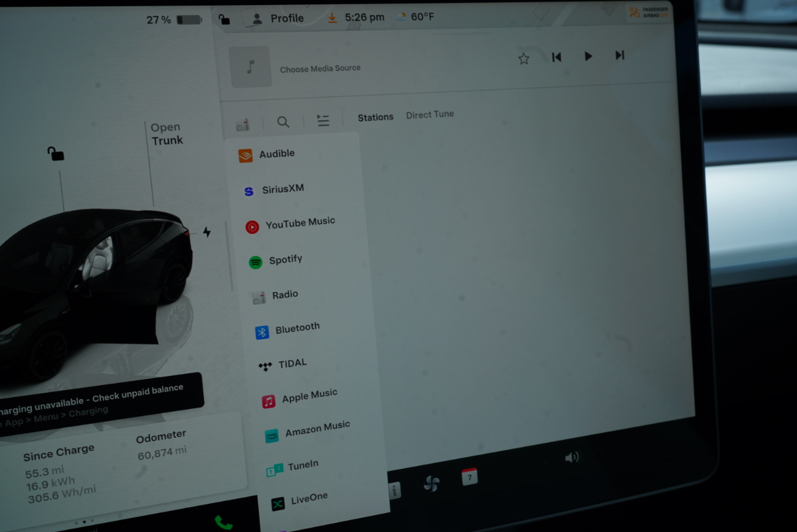Tap the lock icon in the status bar
Screen dimensions: 797x532
tap(224, 19)
